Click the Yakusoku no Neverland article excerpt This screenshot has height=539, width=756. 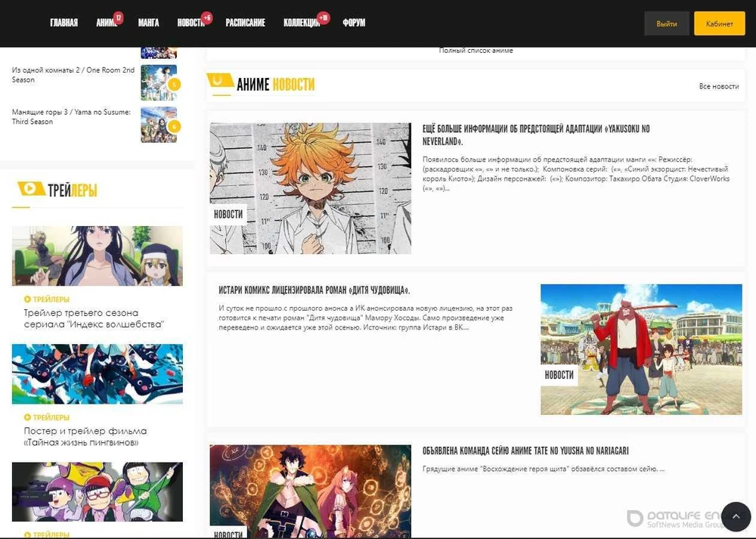576,174
